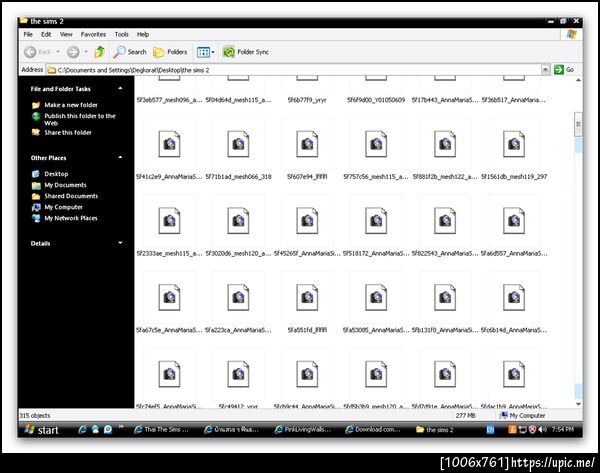Toggle the Folders pane button
The height and width of the screenshot is (473, 600).
(x=170, y=52)
